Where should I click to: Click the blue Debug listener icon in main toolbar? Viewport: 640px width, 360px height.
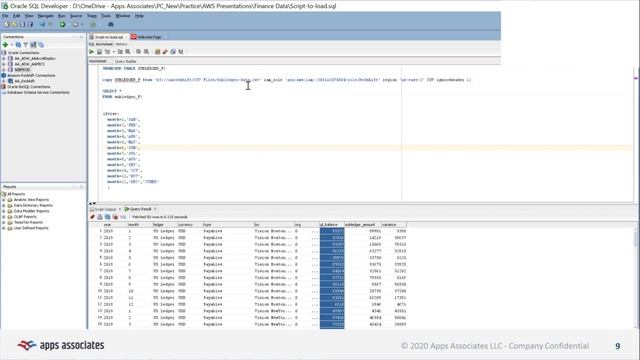pyautogui.click(x=111, y=24)
